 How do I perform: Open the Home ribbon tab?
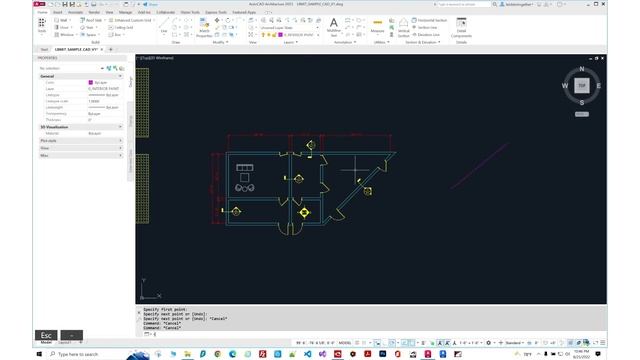pyautogui.click(x=42, y=12)
